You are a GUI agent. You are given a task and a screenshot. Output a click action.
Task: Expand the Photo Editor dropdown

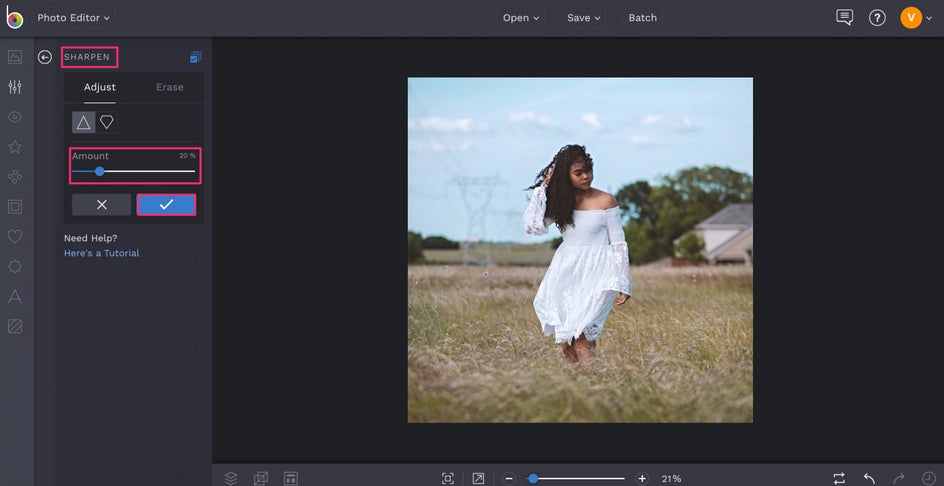click(74, 18)
